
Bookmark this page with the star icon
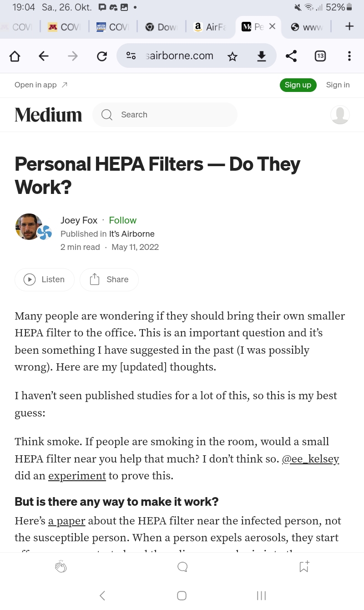click(x=233, y=56)
